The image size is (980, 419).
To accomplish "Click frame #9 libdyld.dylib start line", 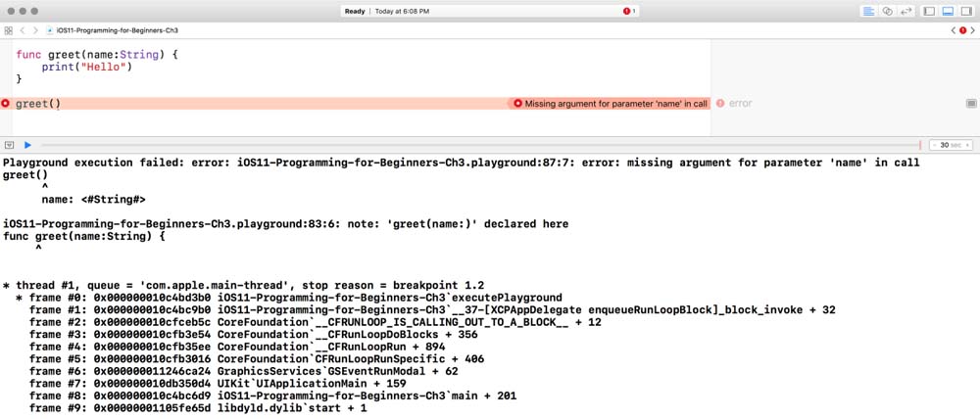I will 198,408.
